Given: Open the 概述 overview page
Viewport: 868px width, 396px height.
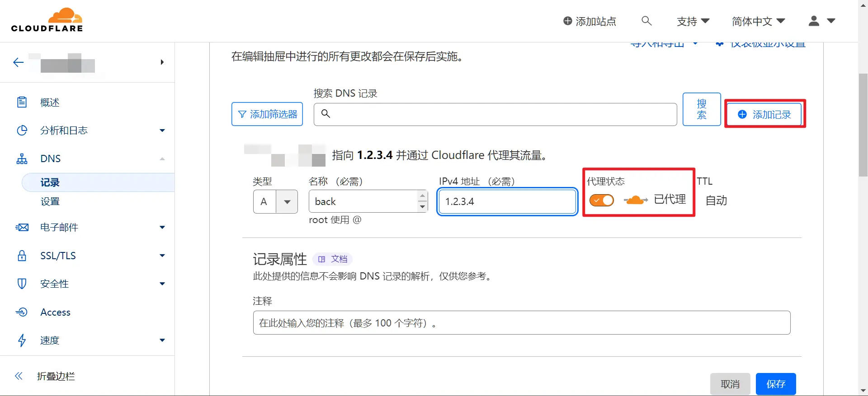Looking at the screenshot, I should point(50,102).
